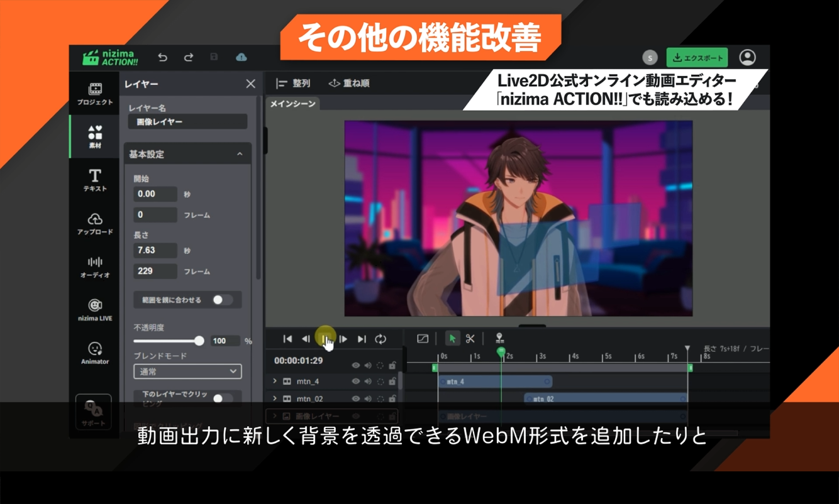Collapse the 基本設定 section

tap(239, 154)
